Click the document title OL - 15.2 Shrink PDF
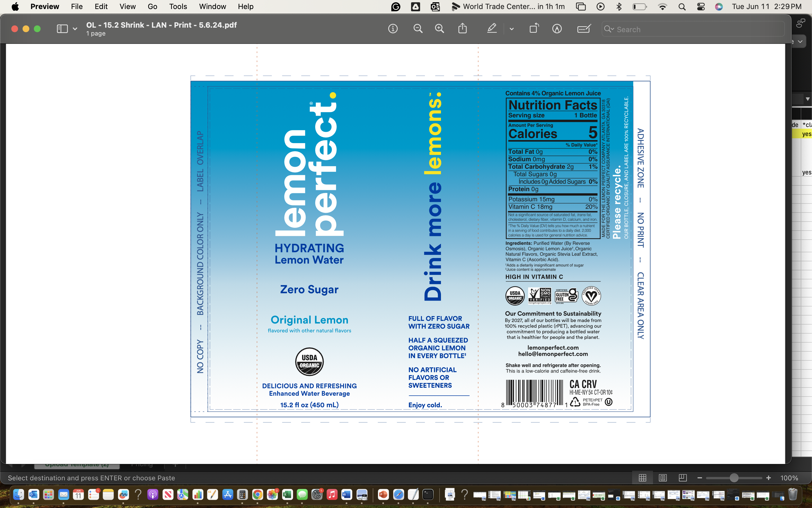 (161, 25)
